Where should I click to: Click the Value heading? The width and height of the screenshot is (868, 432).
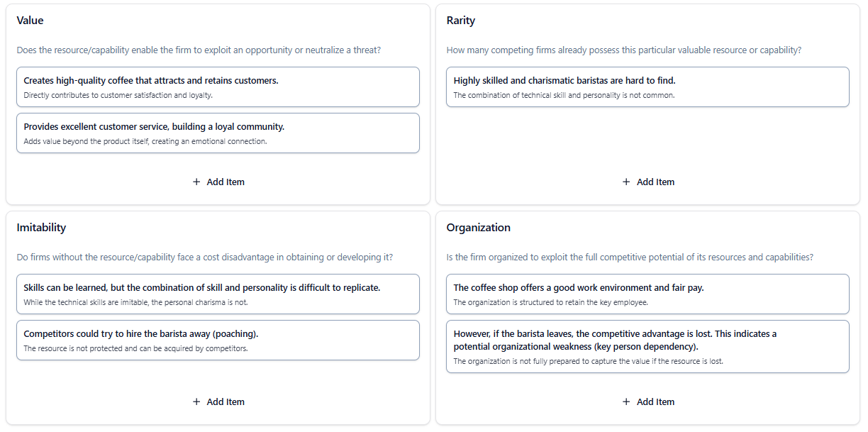tap(30, 21)
